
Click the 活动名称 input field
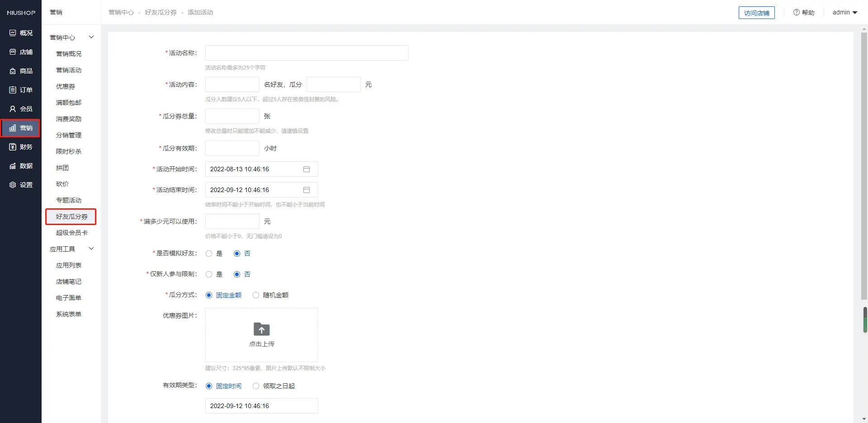pyautogui.click(x=307, y=53)
